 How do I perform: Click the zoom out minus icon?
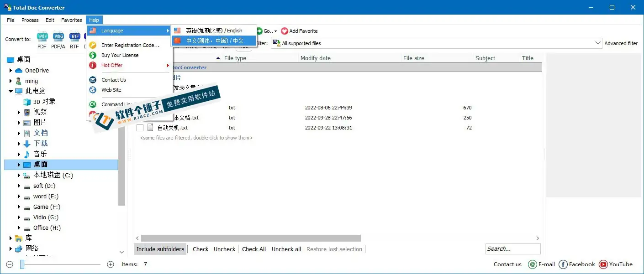(x=10, y=264)
